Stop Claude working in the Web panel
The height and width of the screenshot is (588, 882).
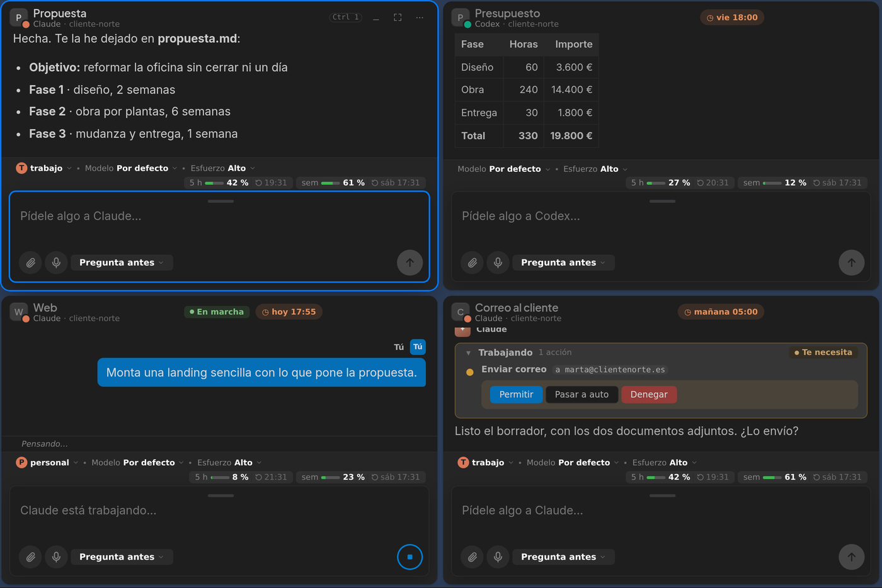click(x=409, y=557)
